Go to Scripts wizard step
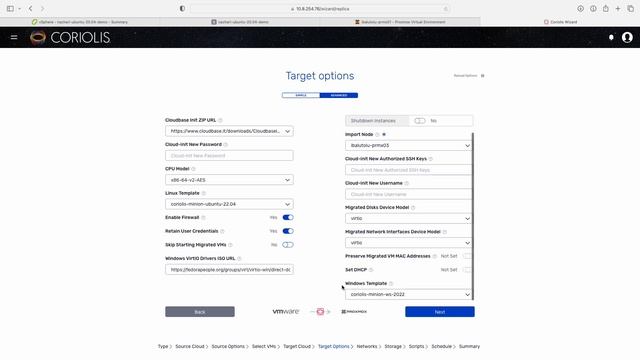Screen dimensions: 640x360 [417, 347]
